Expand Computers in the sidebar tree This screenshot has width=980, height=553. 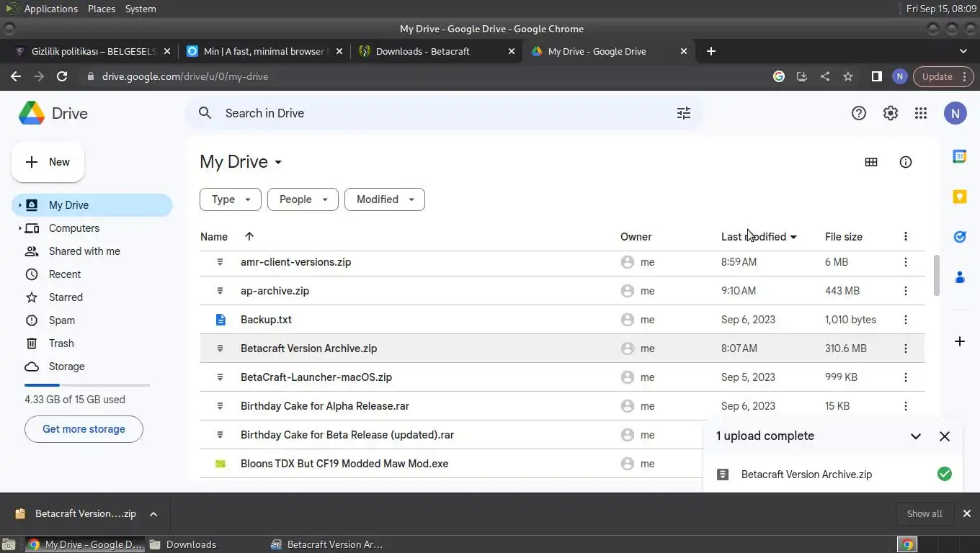[x=19, y=228]
